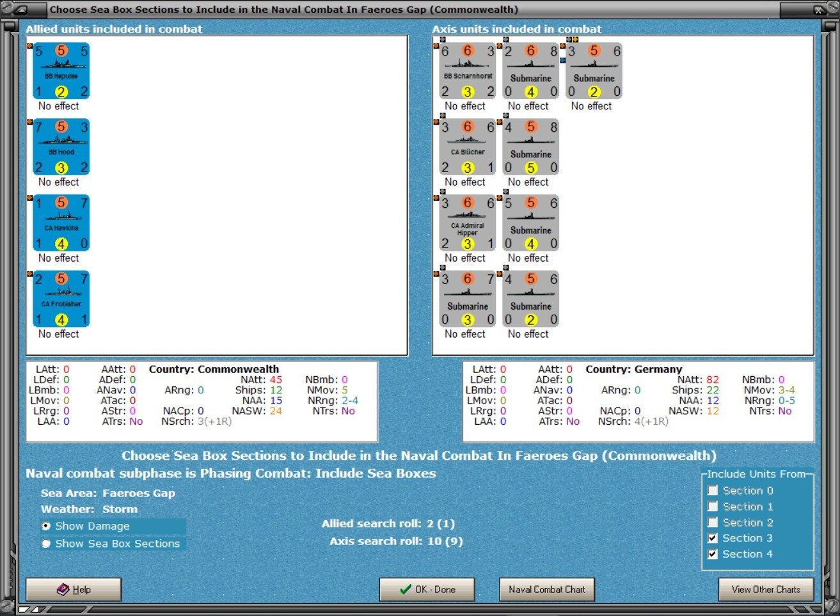Disable the Section 4 checkbox
This screenshot has height=616, width=840.
coord(713,554)
